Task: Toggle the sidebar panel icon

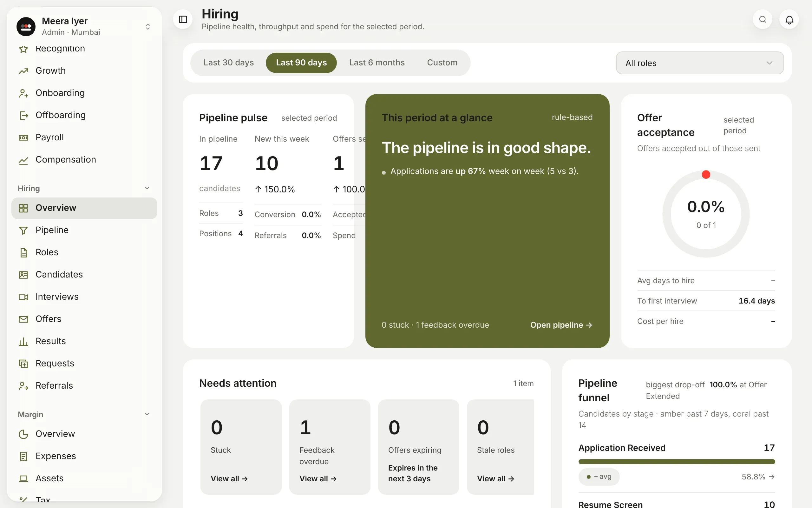Action: click(183, 19)
